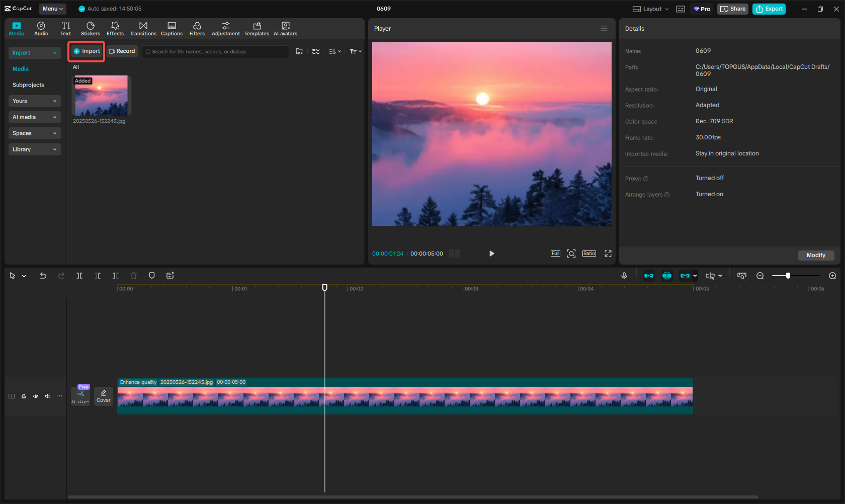Click the undo arrow in timeline toolbar
845x504 pixels.
[43, 276]
